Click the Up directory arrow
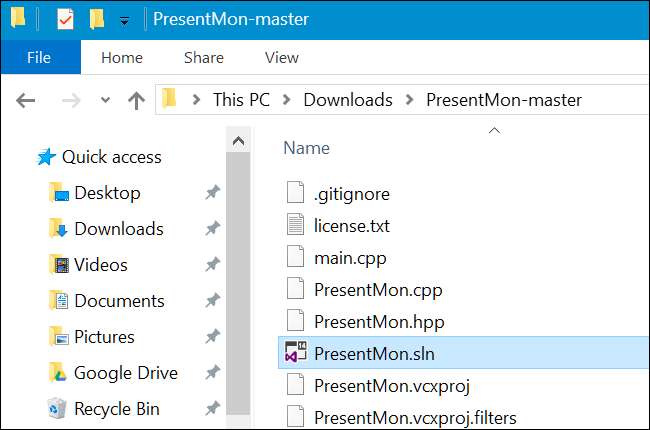This screenshot has height=430, width=650. [137, 100]
